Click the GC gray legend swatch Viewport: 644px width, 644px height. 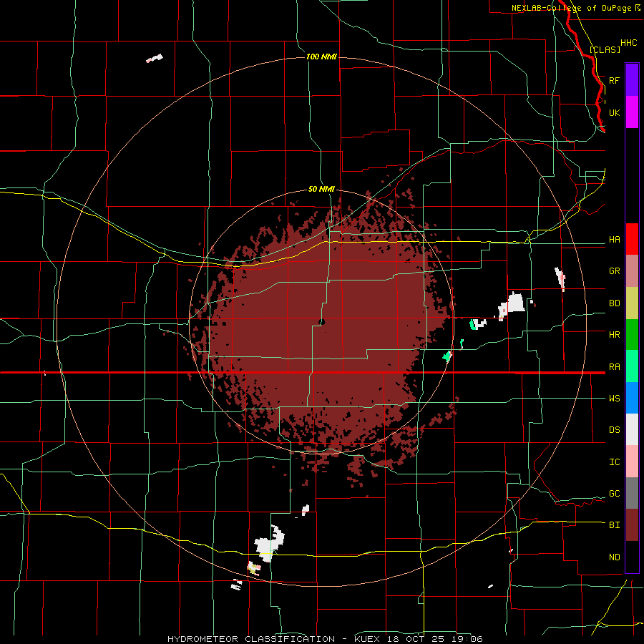tap(632, 493)
